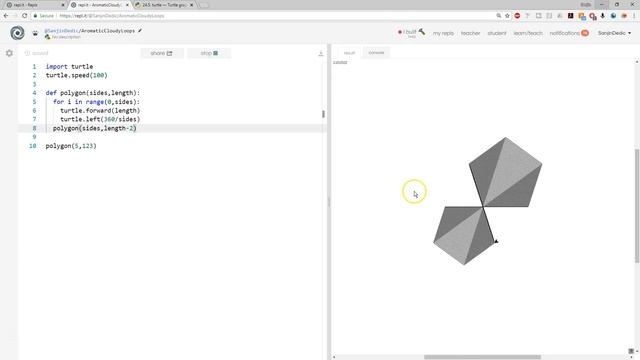This screenshot has height=360, width=640.
Task: Switch to the console tab
Action: (x=376, y=53)
